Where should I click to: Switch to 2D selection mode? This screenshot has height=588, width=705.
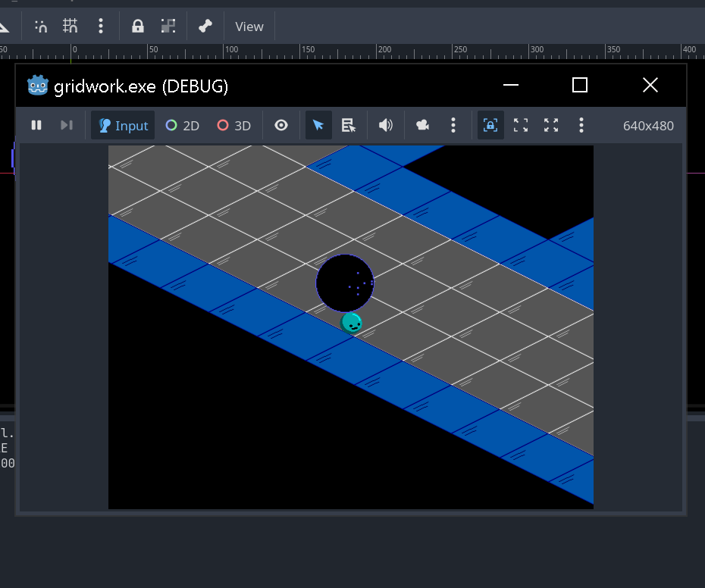(182, 125)
